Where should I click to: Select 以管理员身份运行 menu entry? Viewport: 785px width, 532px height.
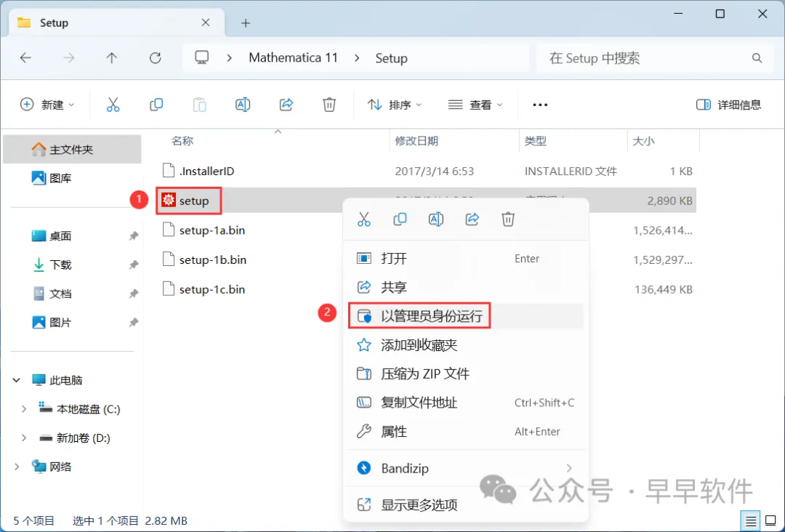pos(466,316)
